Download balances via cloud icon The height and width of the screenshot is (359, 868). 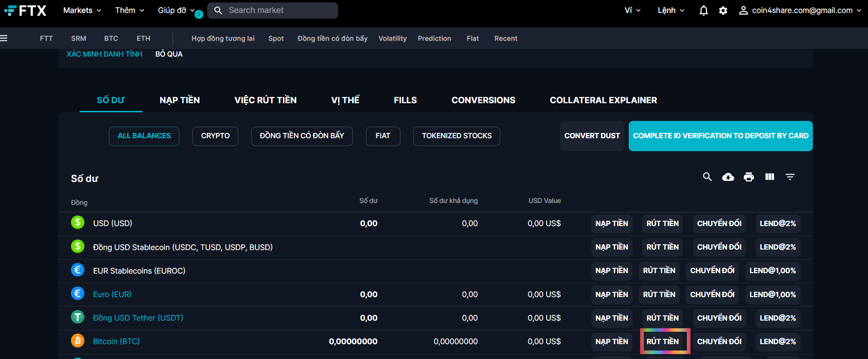coord(728,177)
